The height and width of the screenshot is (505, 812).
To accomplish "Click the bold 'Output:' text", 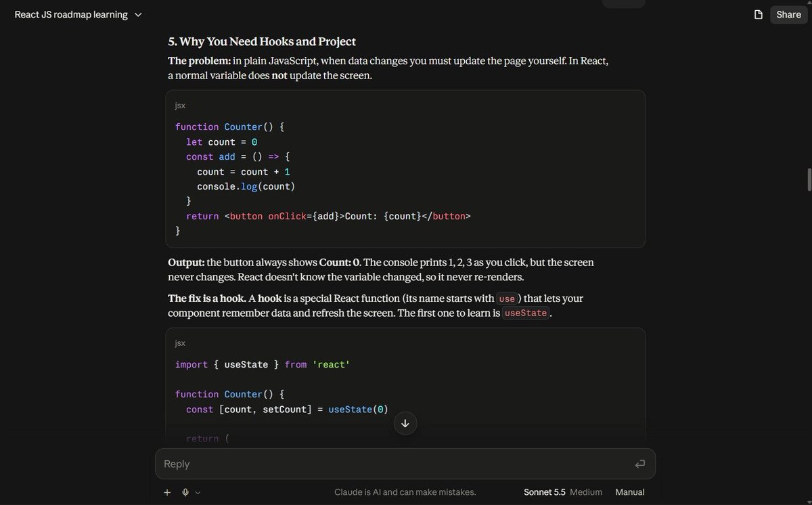I will coord(186,262).
